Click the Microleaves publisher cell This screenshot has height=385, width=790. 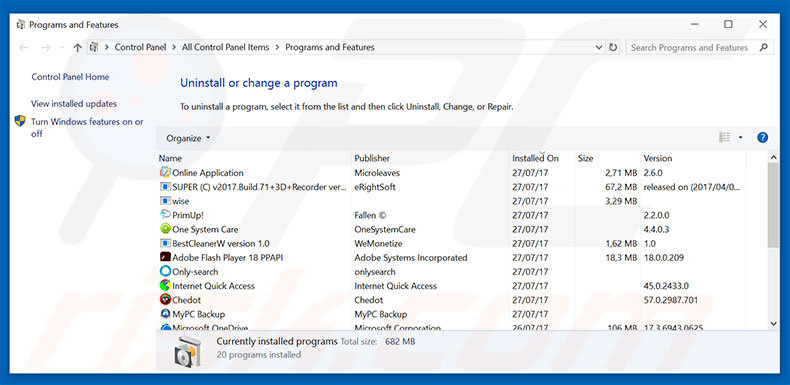tap(377, 172)
